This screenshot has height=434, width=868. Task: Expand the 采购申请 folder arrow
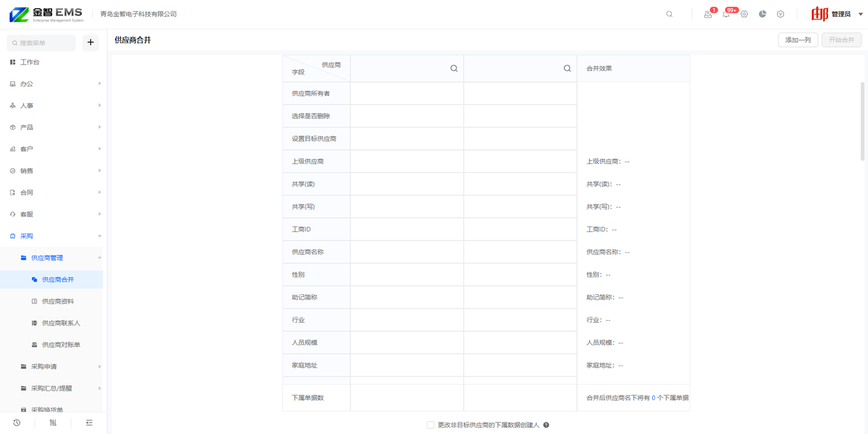(100, 366)
